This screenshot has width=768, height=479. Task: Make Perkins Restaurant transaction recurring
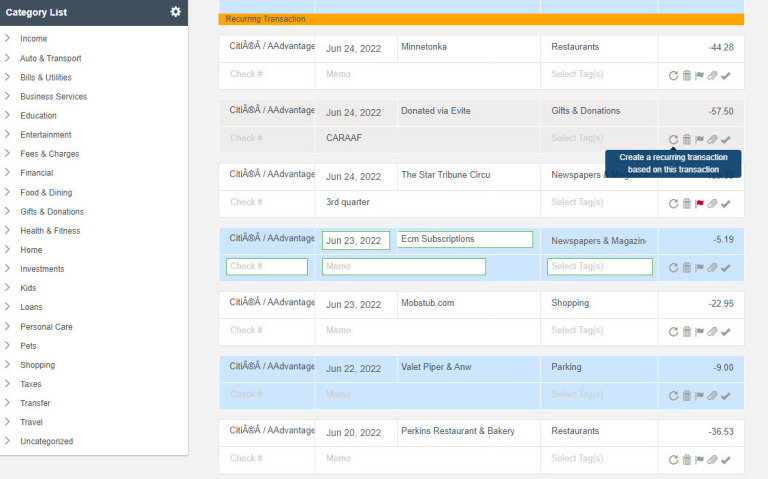point(673,460)
